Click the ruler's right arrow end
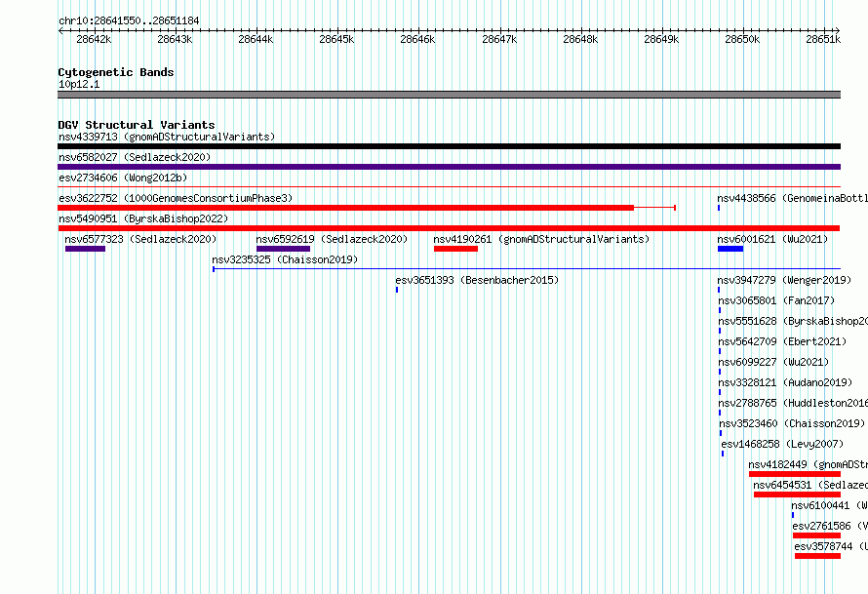 point(838,30)
